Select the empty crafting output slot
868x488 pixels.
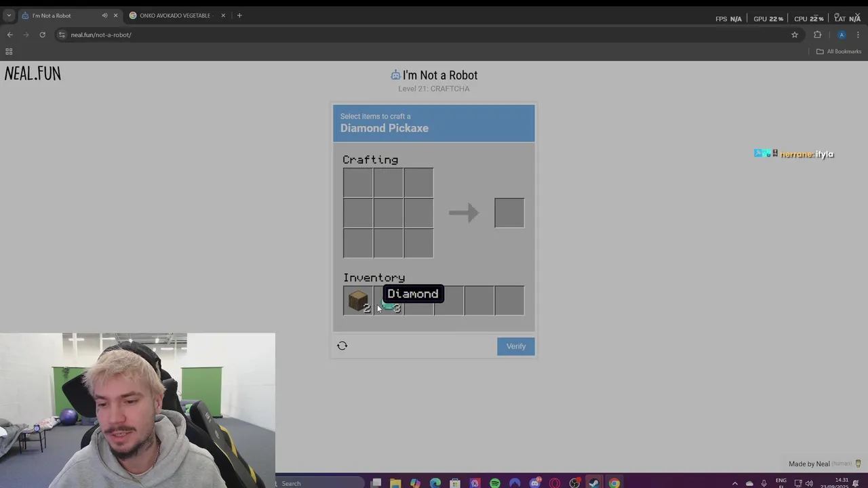click(x=509, y=213)
